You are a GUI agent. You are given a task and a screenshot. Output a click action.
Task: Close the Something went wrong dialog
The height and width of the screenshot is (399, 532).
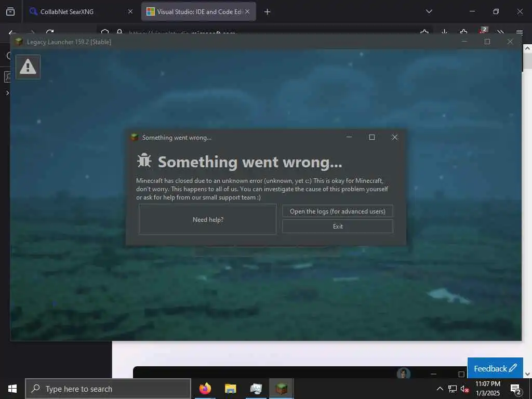click(394, 137)
